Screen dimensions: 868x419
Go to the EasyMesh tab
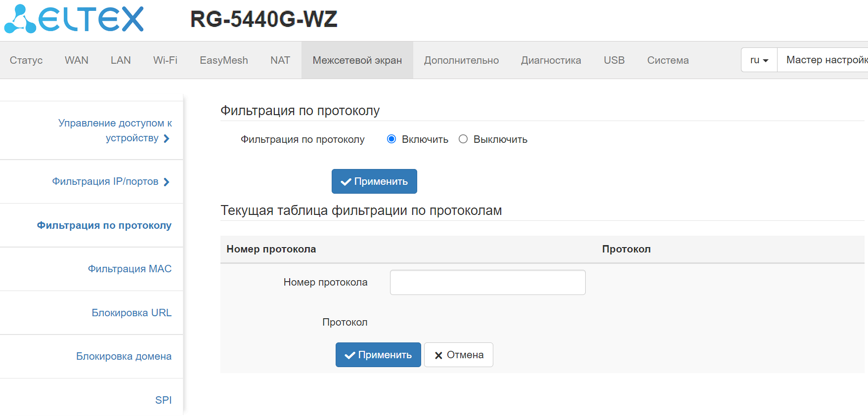click(223, 60)
